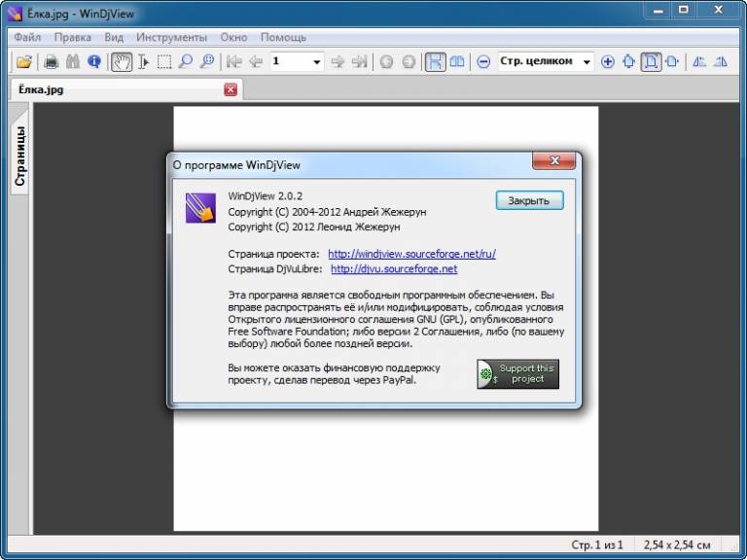Image resolution: width=747 pixels, height=560 pixels.
Task: Open the Окно menu
Action: (x=233, y=37)
